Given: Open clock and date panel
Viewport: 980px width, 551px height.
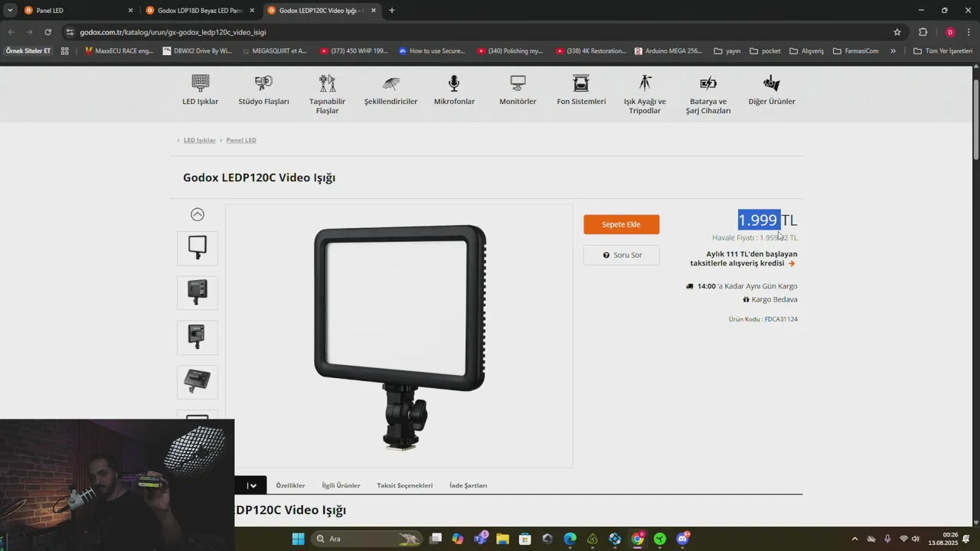Looking at the screenshot, I should pos(943,539).
